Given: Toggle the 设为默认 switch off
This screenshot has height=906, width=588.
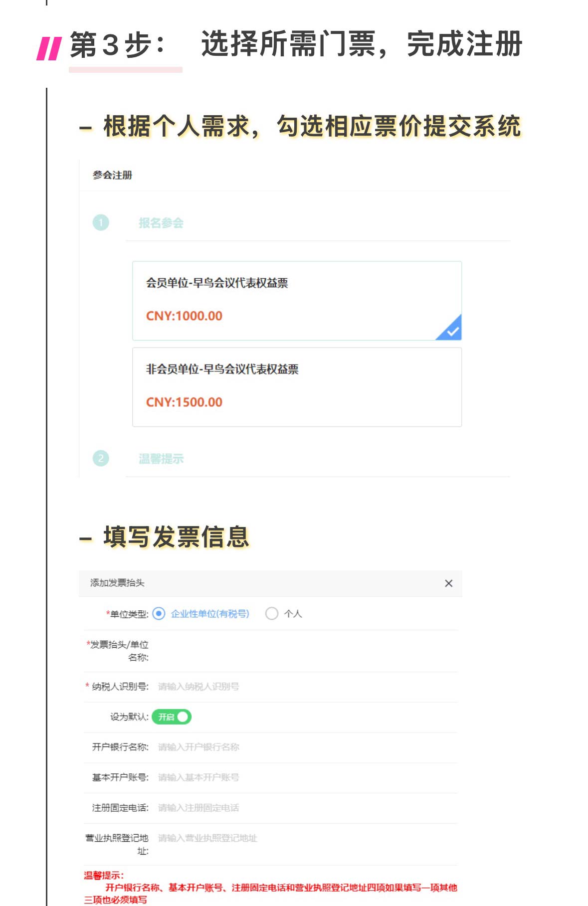Looking at the screenshot, I should point(172,717).
